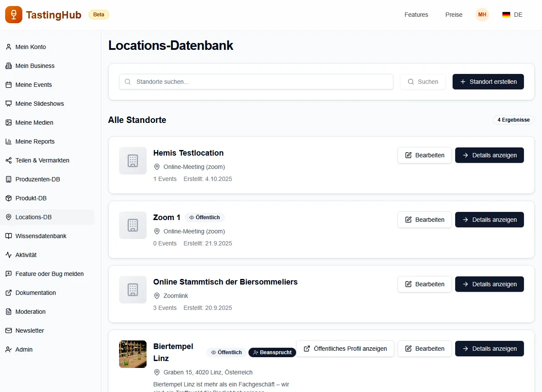The width and height of the screenshot is (542, 392).
Task: Click the Teilen & Vermarkten share icon
Action: (x=9, y=160)
